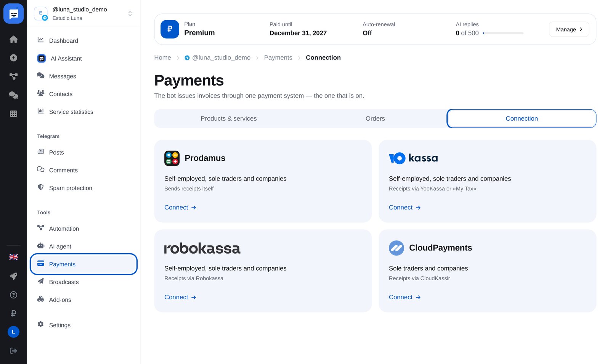The width and height of the screenshot is (610, 364).
Task: Open the chat bubbles icon in dark sidebar
Action: pos(13,95)
